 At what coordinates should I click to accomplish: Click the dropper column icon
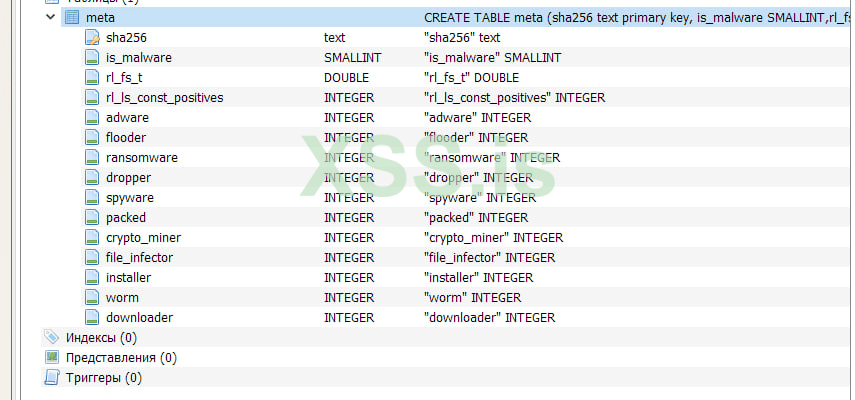tap(93, 178)
